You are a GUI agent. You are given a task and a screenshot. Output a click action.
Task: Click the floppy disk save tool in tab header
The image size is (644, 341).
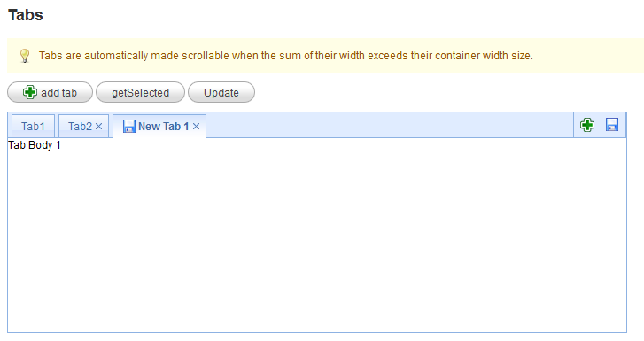[612, 125]
